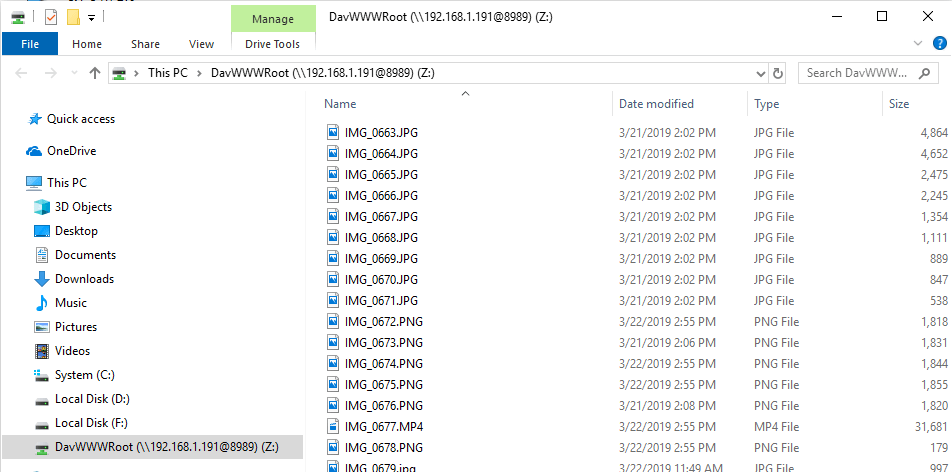Click the icon of IMG_0663.JPG

pyautogui.click(x=332, y=132)
